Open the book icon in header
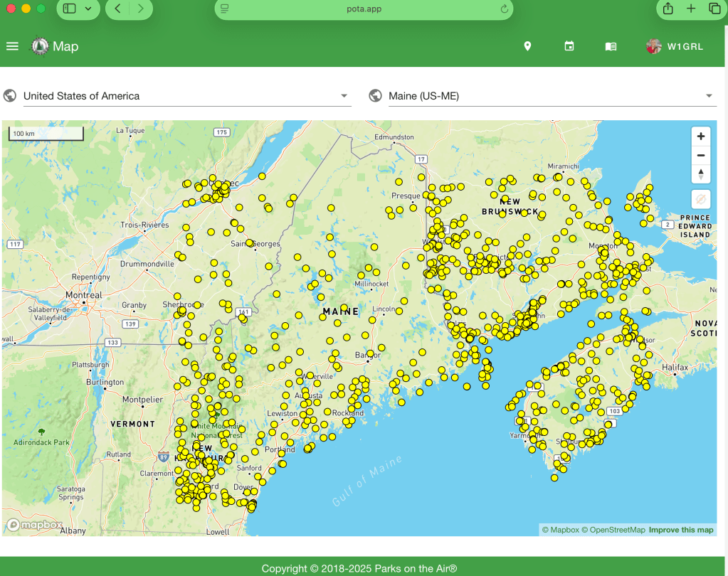This screenshot has width=728, height=576. [611, 46]
